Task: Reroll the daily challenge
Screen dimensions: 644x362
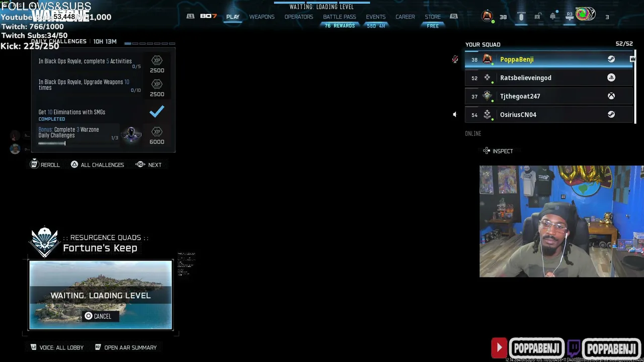Action: tap(45, 164)
